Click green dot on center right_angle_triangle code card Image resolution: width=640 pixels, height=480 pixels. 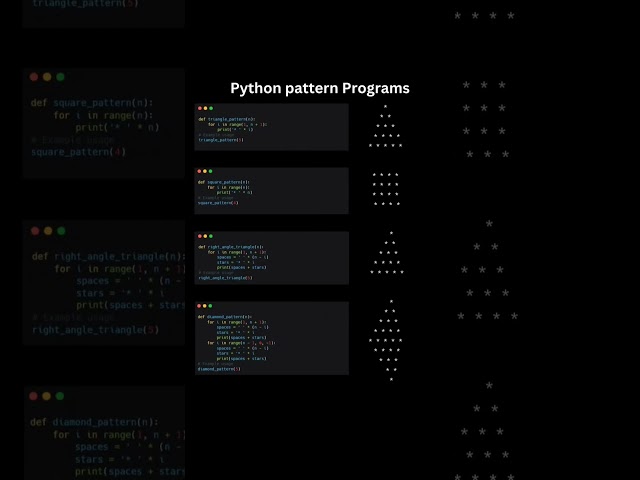(211, 236)
